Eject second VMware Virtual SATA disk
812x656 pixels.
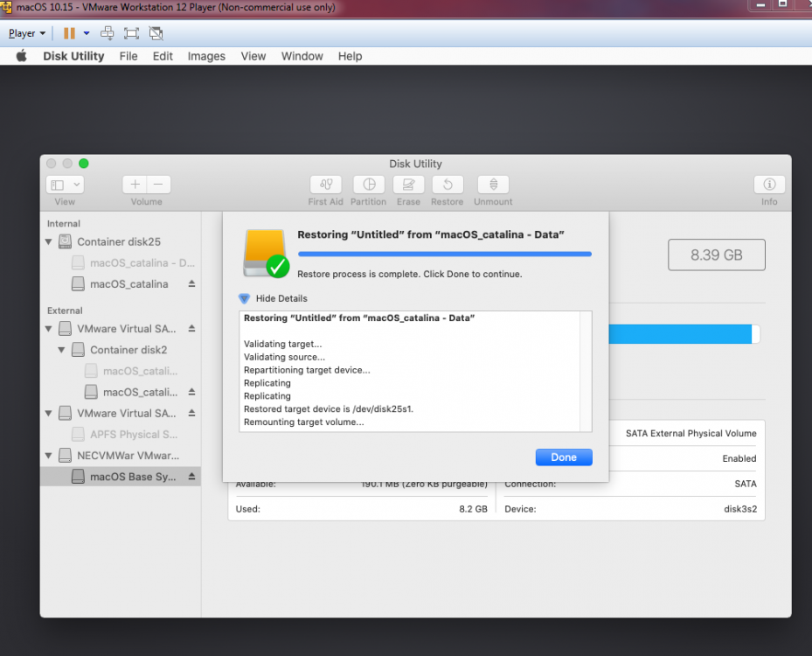pos(191,413)
